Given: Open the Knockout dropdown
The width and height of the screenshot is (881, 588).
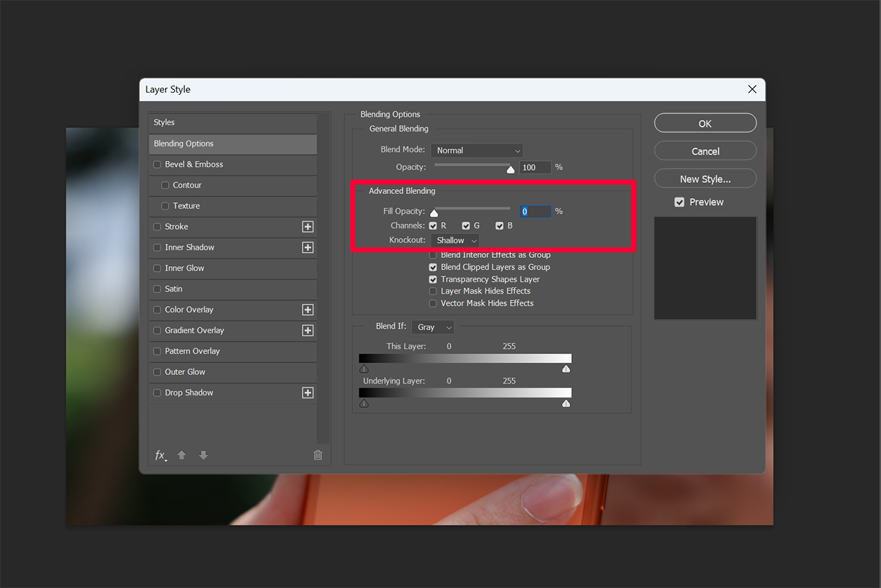Looking at the screenshot, I should 454,240.
